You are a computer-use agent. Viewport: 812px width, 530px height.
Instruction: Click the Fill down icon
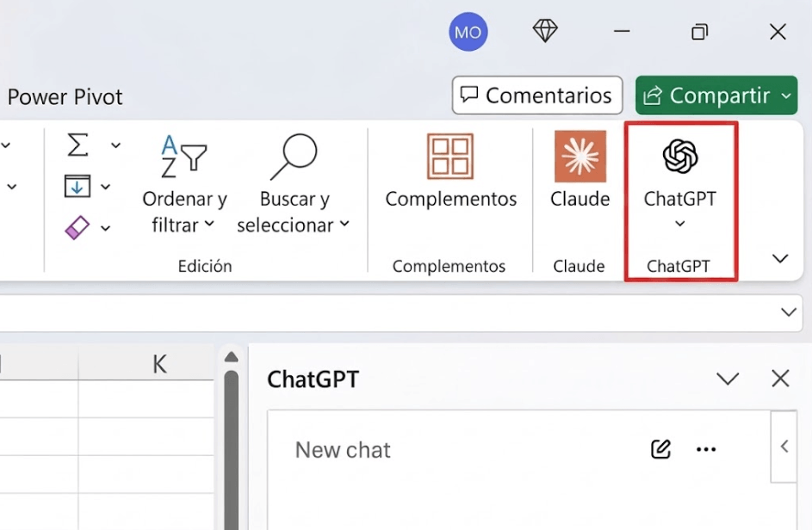tap(77, 187)
